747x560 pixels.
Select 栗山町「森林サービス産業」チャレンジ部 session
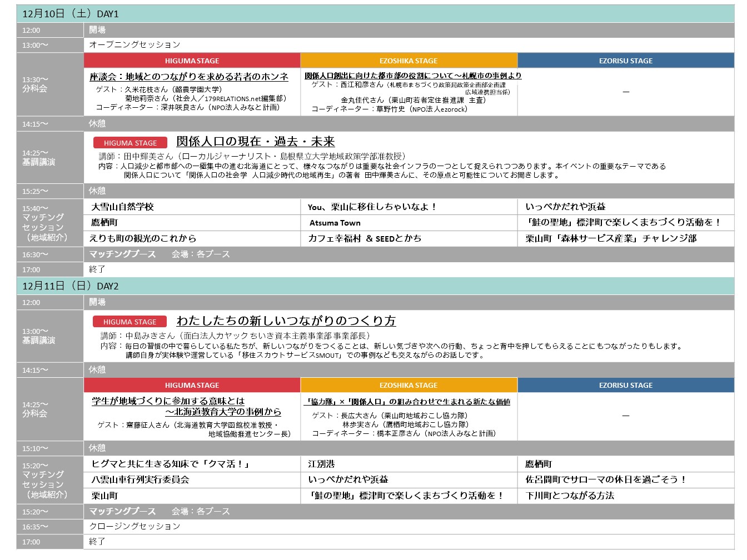(611, 238)
